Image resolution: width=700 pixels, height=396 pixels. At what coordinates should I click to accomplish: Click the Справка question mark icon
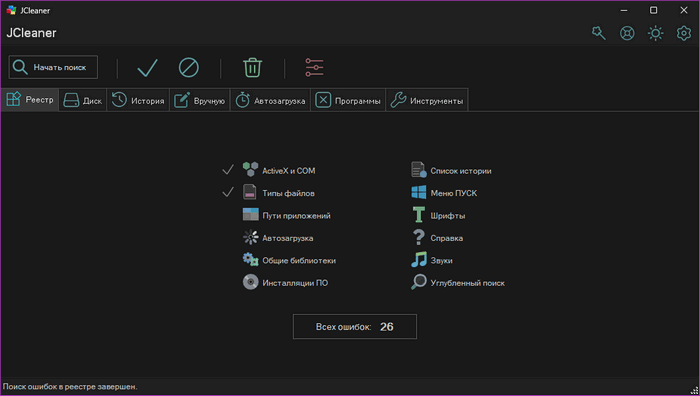(x=418, y=237)
